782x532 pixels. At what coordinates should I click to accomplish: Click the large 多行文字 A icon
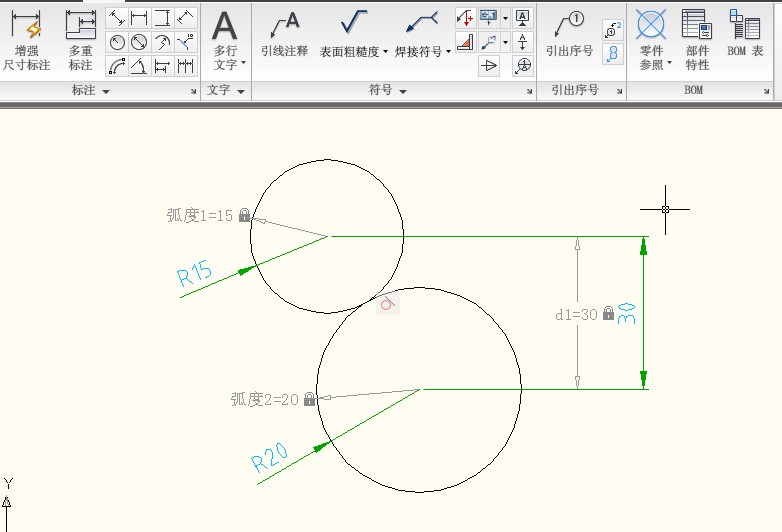[x=224, y=25]
